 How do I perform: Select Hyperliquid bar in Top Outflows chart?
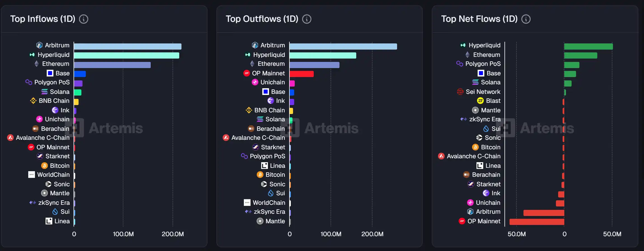pyautogui.click(x=323, y=55)
